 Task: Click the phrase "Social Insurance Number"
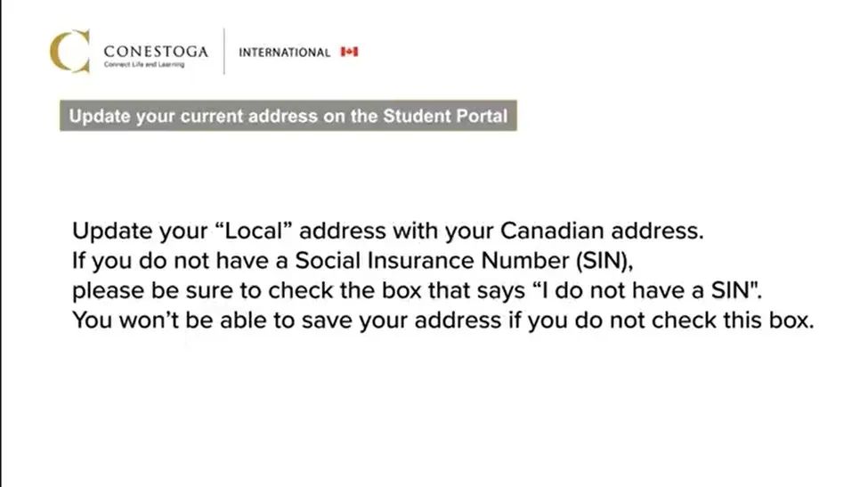click(x=432, y=261)
